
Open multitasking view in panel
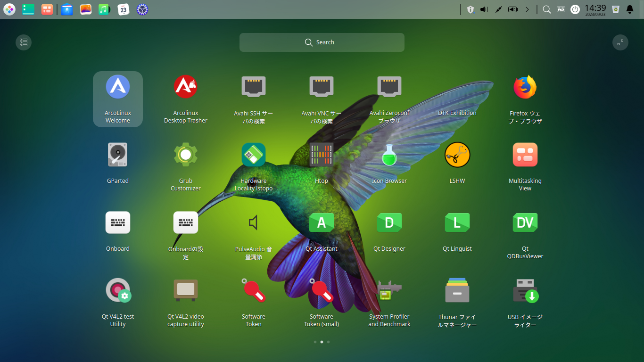point(47,9)
